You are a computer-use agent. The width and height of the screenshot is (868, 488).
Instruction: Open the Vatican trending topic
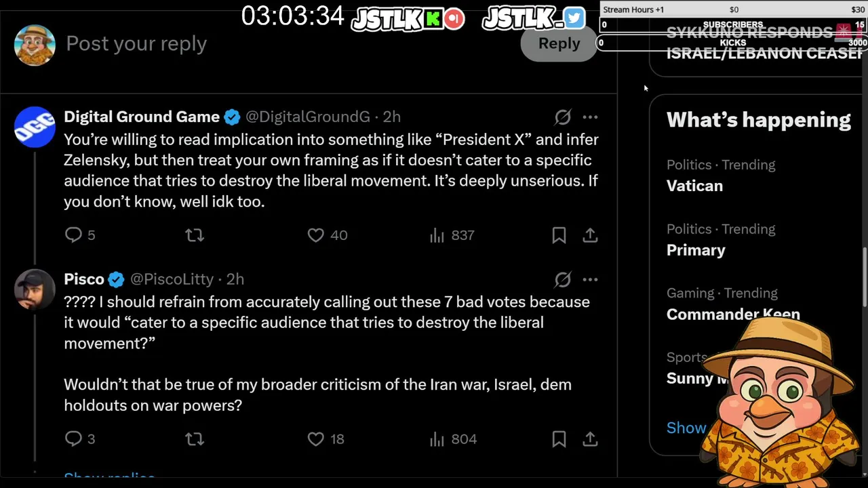click(x=694, y=186)
